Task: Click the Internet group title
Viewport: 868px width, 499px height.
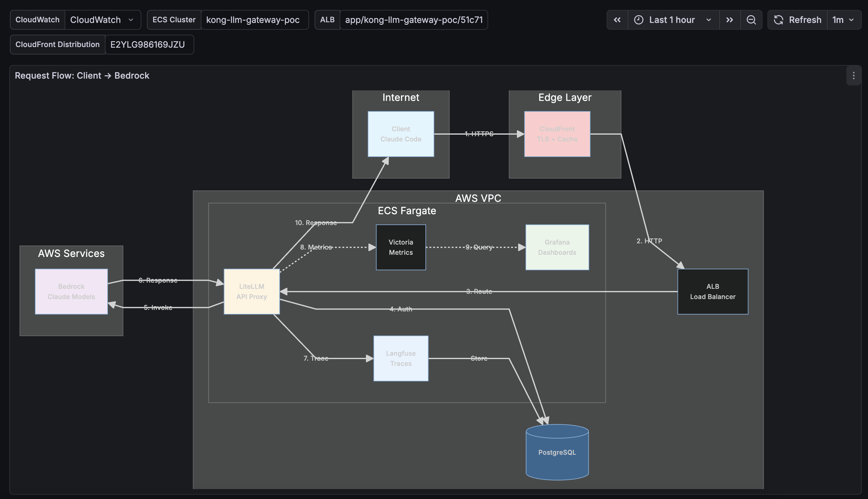Action: pos(401,97)
